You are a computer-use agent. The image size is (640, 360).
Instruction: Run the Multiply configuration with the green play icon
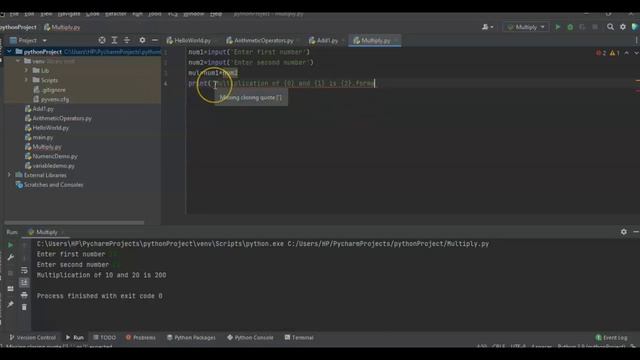[x=558, y=27]
